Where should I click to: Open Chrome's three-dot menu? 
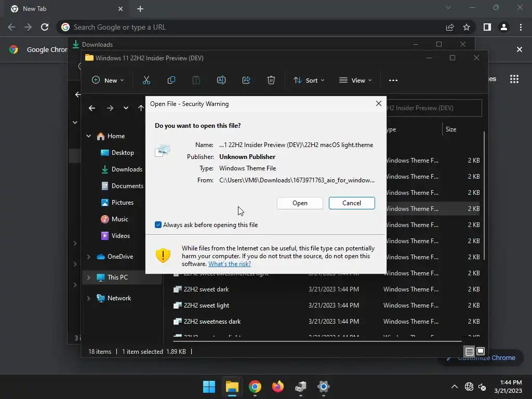click(521, 27)
